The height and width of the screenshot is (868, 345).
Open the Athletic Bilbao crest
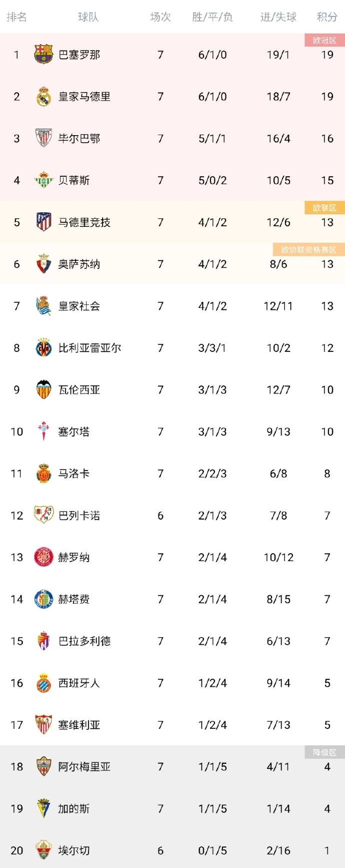[43, 138]
